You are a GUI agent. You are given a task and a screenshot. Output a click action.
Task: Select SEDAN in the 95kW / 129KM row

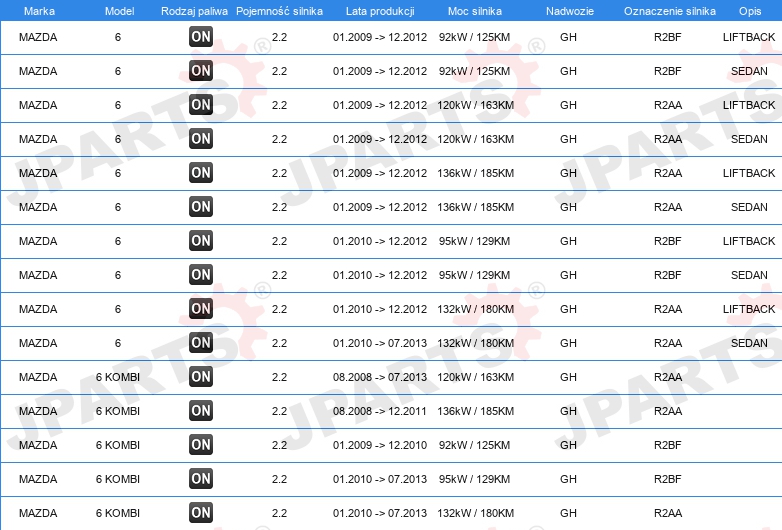749,275
